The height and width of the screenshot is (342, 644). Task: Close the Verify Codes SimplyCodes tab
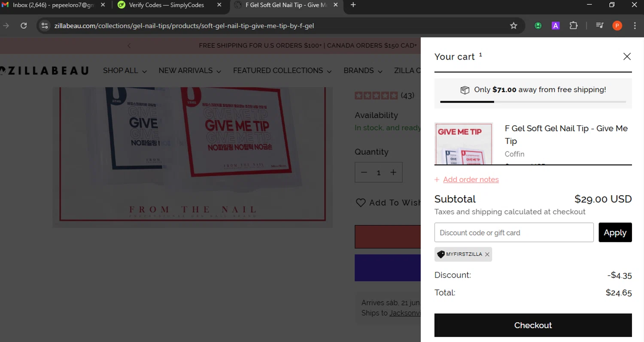pos(219,5)
